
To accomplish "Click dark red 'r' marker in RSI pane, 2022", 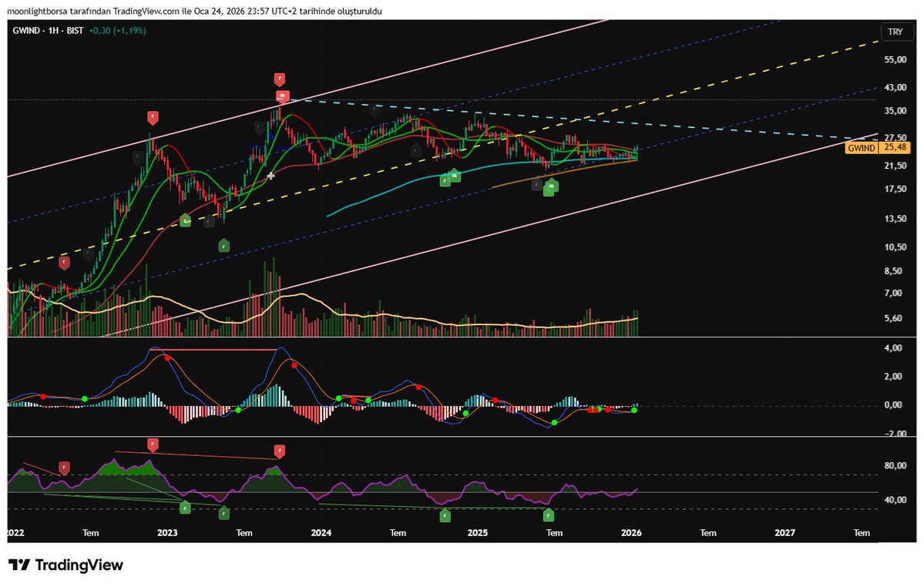I will pos(64,468).
